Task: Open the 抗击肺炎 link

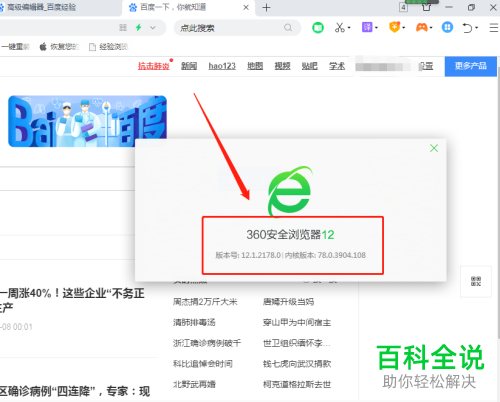Action: pos(154,66)
